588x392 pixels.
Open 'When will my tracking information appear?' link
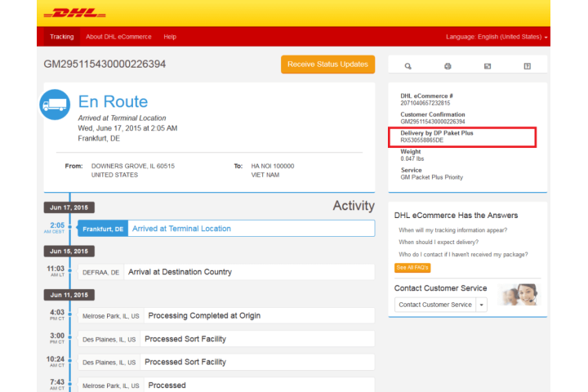point(452,230)
